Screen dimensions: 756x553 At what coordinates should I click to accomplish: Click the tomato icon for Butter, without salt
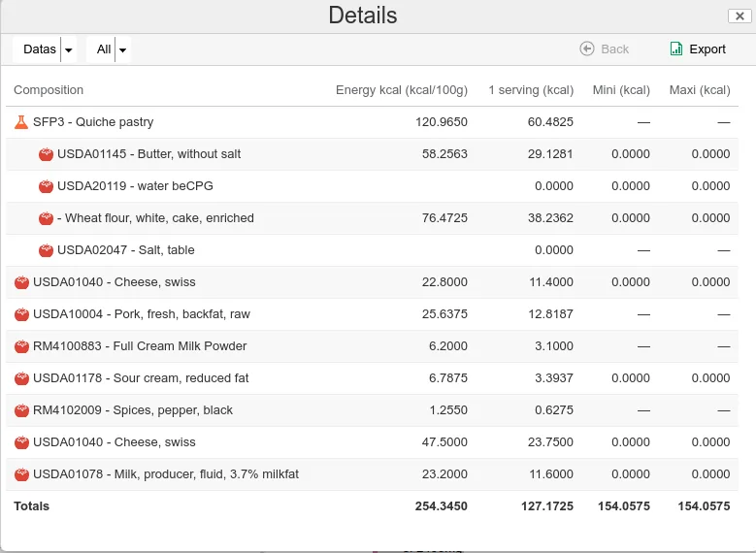tap(46, 154)
